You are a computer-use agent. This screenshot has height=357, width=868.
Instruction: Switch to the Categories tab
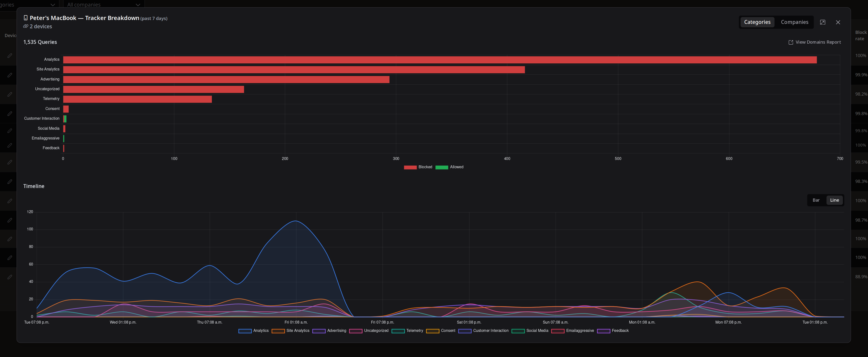(757, 22)
